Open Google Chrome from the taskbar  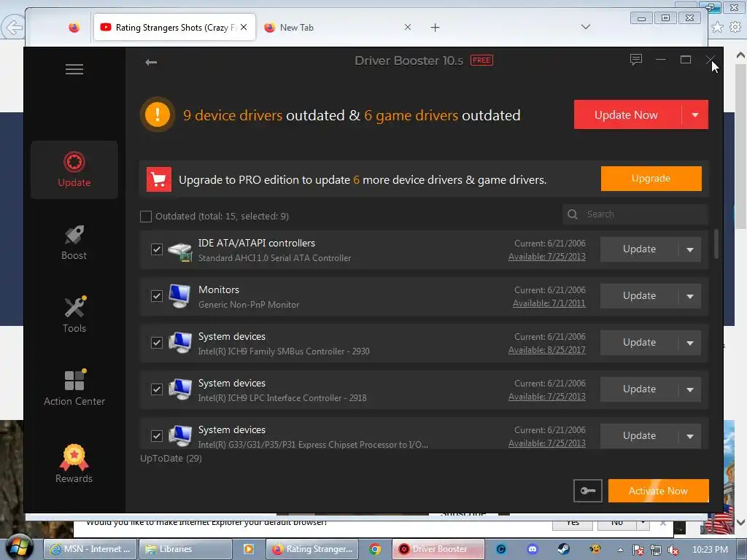click(375, 549)
